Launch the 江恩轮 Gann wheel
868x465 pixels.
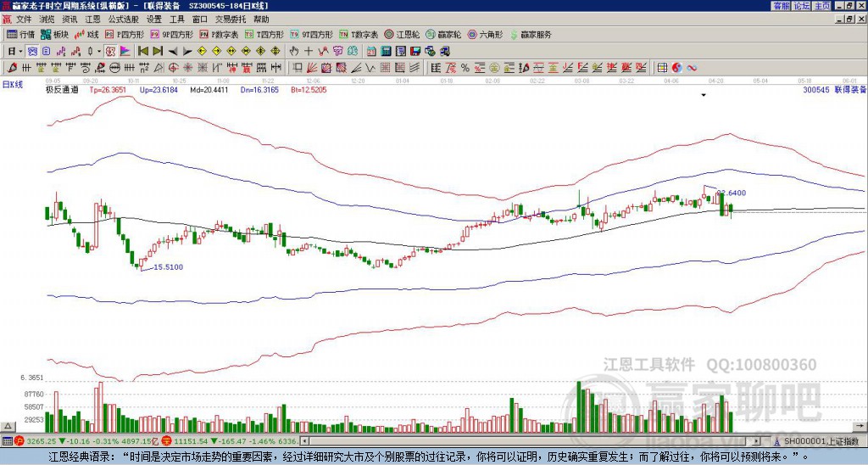(x=402, y=34)
